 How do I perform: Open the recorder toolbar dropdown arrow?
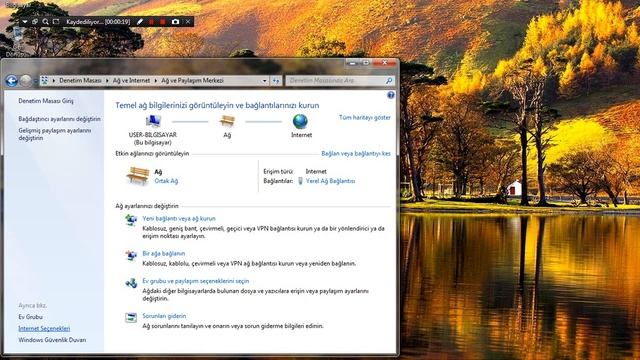coord(24,22)
